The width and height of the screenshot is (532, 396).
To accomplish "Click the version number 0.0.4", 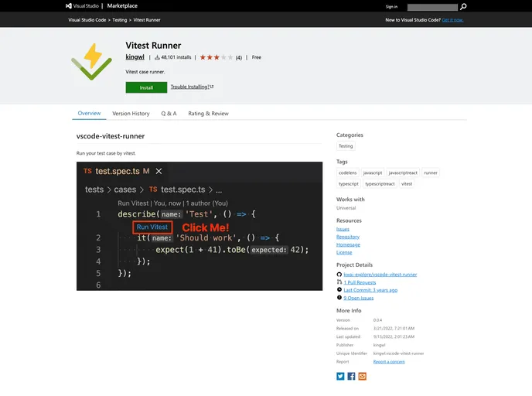I will (377, 320).
